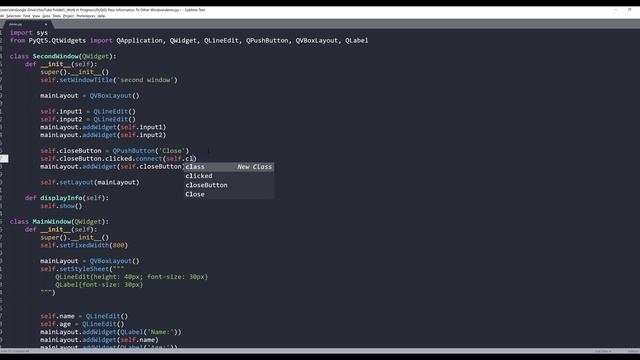Click the QPushButton('Close') line
This screenshot has height=360, width=640.
pos(115,151)
